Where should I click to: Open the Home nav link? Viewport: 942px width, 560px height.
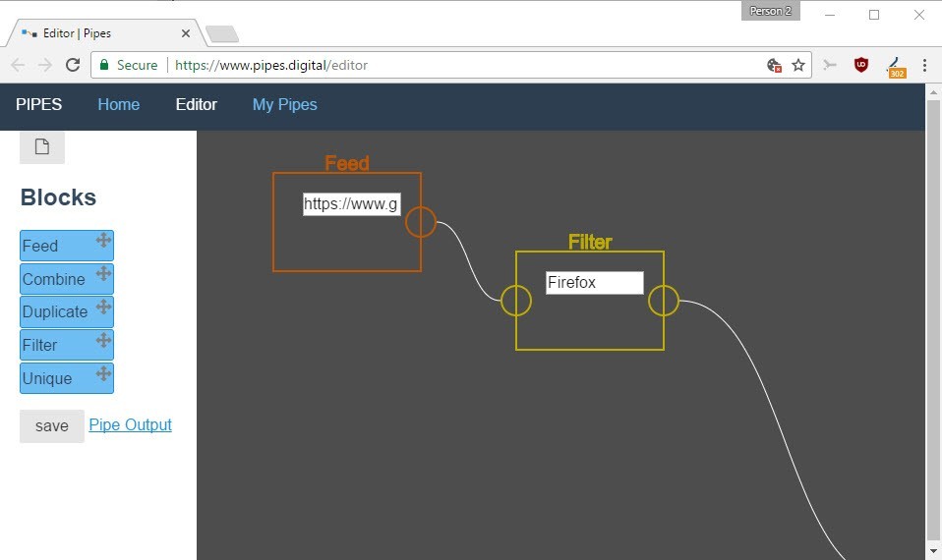click(x=118, y=104)
